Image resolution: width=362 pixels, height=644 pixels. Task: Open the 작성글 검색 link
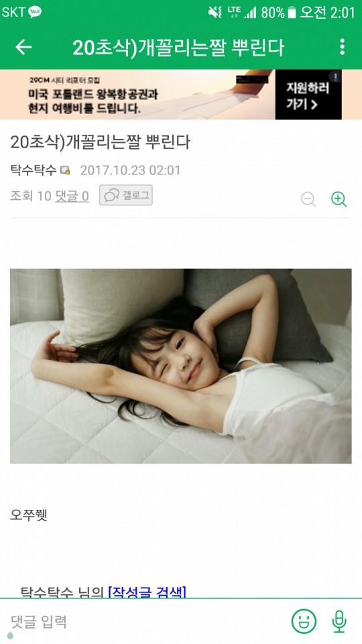[147, 592]
